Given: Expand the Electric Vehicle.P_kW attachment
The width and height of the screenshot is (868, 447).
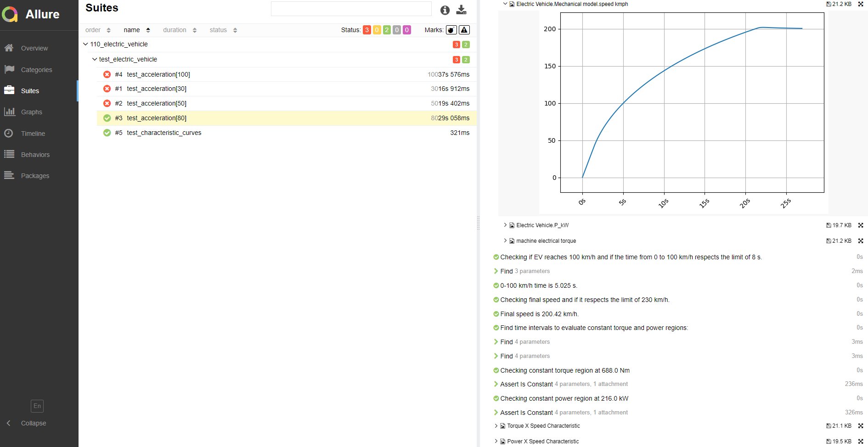Looking at the screenshot, I should pyautogui.click(x=505, y=225).
